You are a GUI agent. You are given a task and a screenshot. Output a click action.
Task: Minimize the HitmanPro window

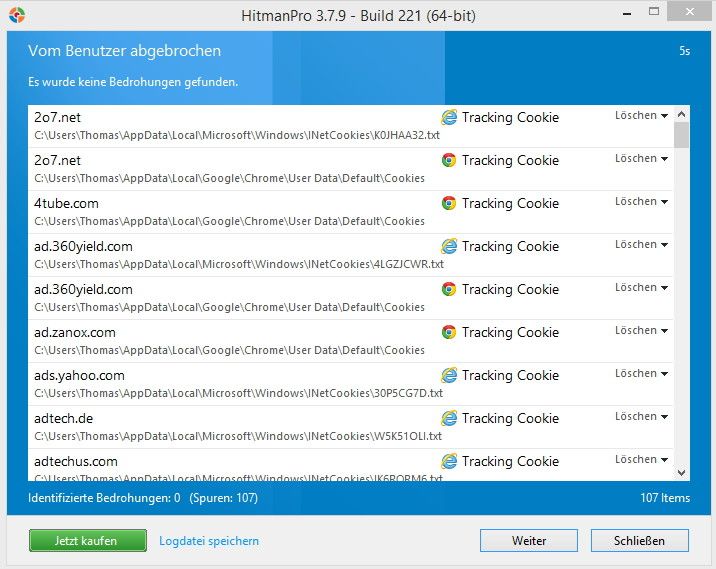tap(627, 14)
